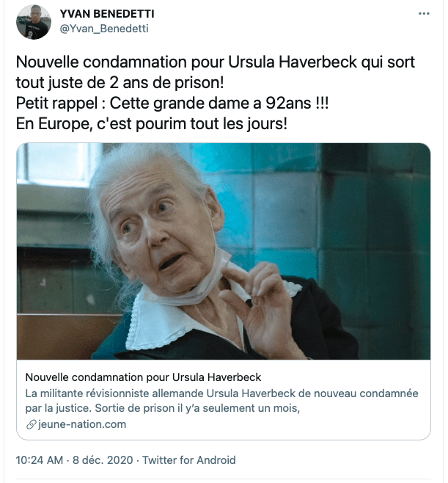Image resolution: width=448 pixels, height=483 pixels.
Task: Click tweet line En Europe, c'est pourim
Action: [x=151, y=124]
